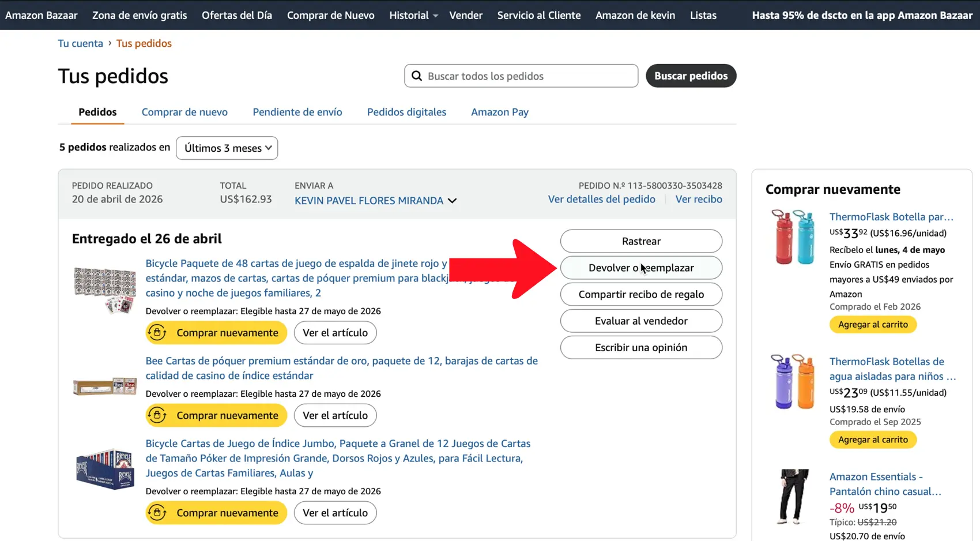Click the Entregado el 26 de abril heading

[x=147, y=239]
